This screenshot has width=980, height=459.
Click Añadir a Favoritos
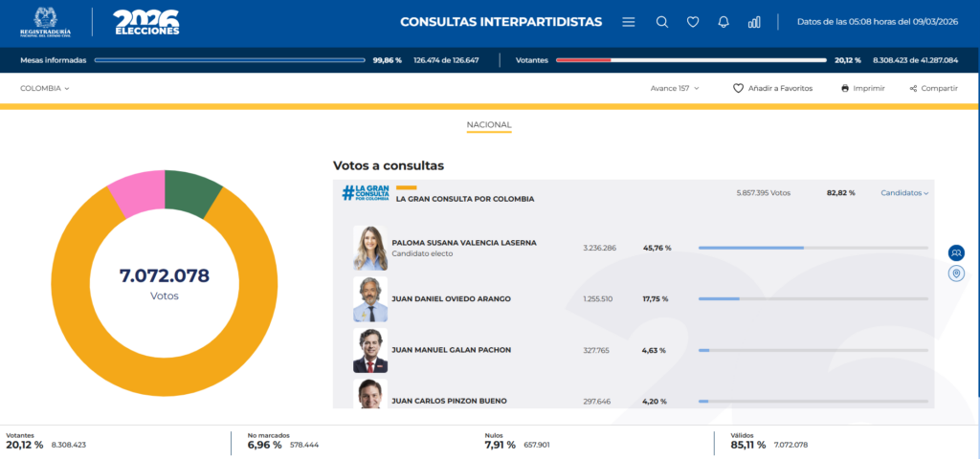[772, 88]
